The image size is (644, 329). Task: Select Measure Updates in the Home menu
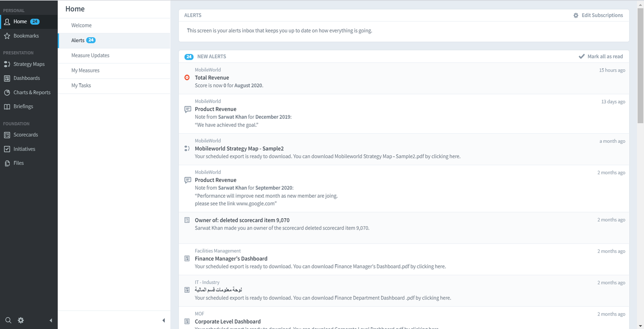[x=114, y=56]
